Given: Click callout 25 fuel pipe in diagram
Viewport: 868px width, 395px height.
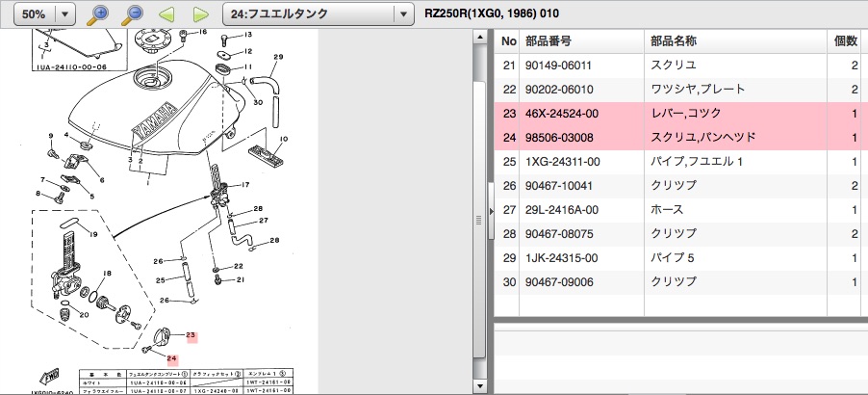Looking at the screenshot, I should 161,280.
